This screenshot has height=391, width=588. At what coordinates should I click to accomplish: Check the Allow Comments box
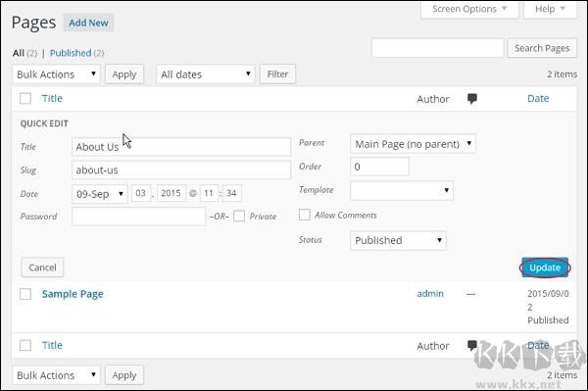305,215
